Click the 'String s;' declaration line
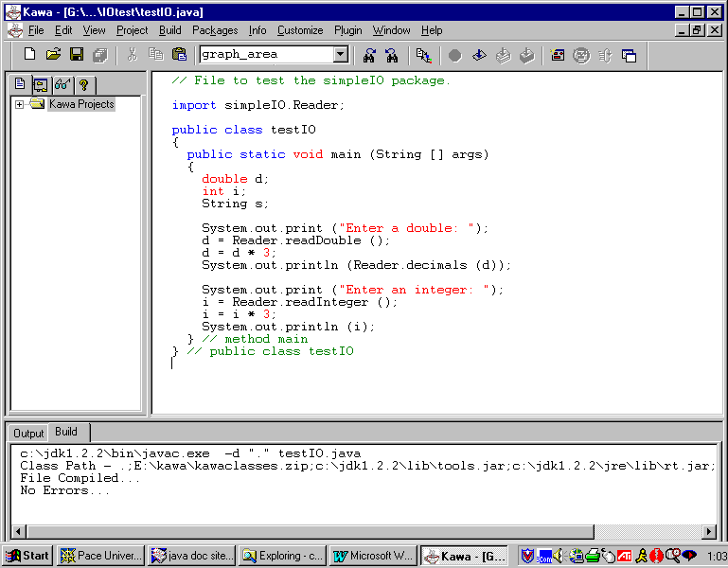The image size is (728, 568). click(235, 204)
